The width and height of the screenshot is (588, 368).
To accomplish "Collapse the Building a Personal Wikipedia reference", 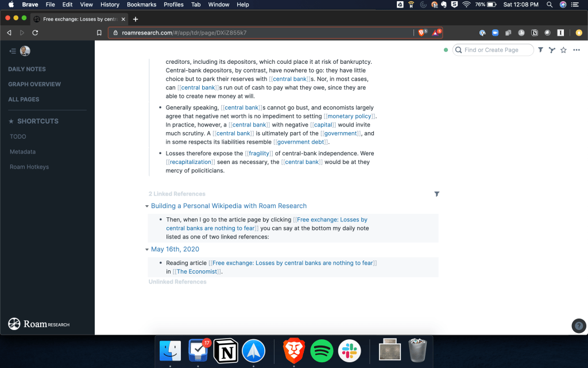I will pyautogui.click(x=147, y=206).
